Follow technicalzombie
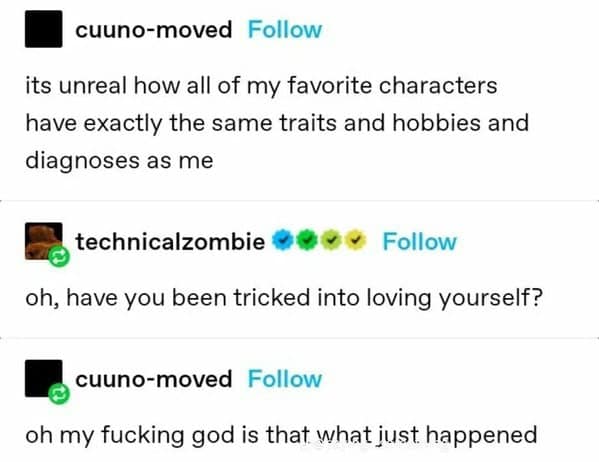The image size is (599, 462). click(x=419, y=242)
